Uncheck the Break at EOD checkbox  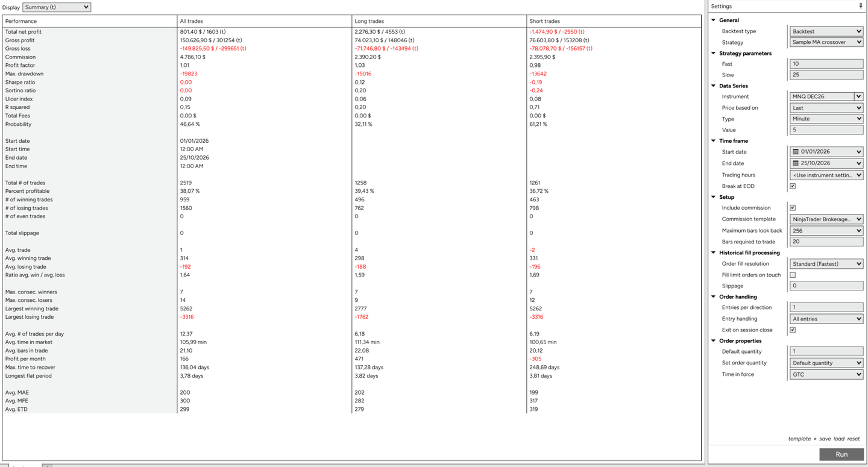(793, 186)
